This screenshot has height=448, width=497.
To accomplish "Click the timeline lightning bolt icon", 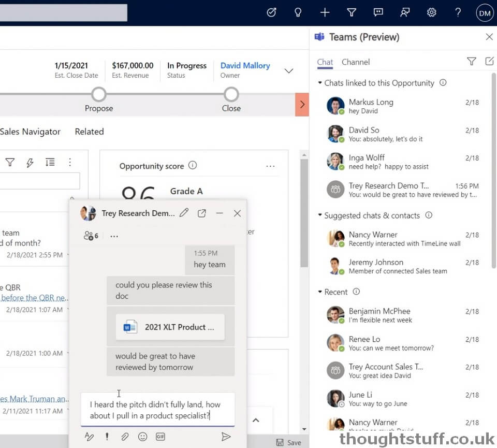I will [x=30, y=162].
